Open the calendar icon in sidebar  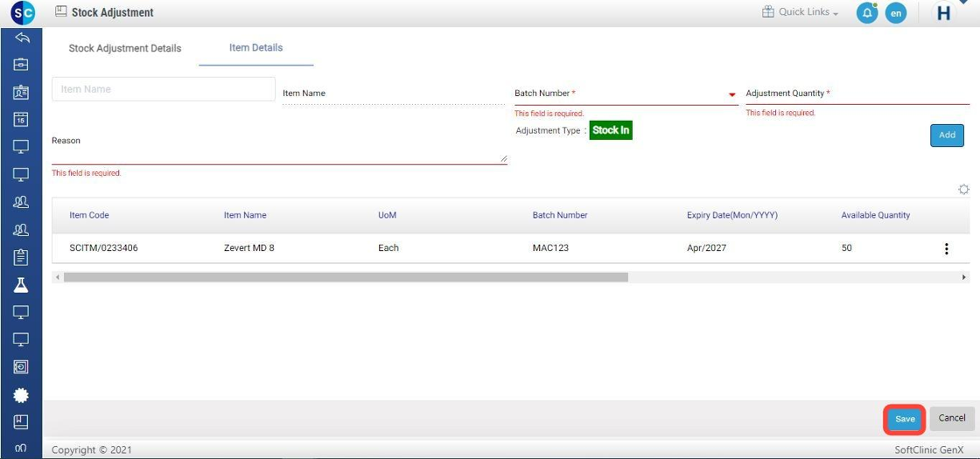21,119
